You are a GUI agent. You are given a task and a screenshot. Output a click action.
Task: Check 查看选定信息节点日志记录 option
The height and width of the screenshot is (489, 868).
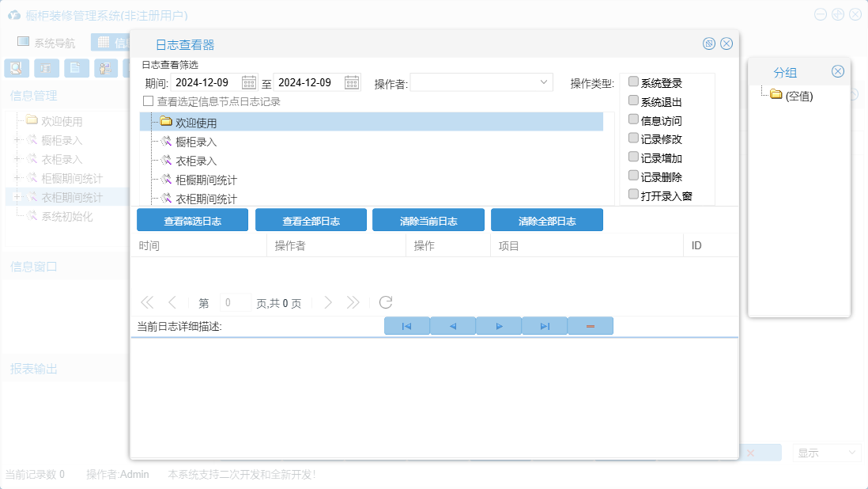[x=148, y=101]
